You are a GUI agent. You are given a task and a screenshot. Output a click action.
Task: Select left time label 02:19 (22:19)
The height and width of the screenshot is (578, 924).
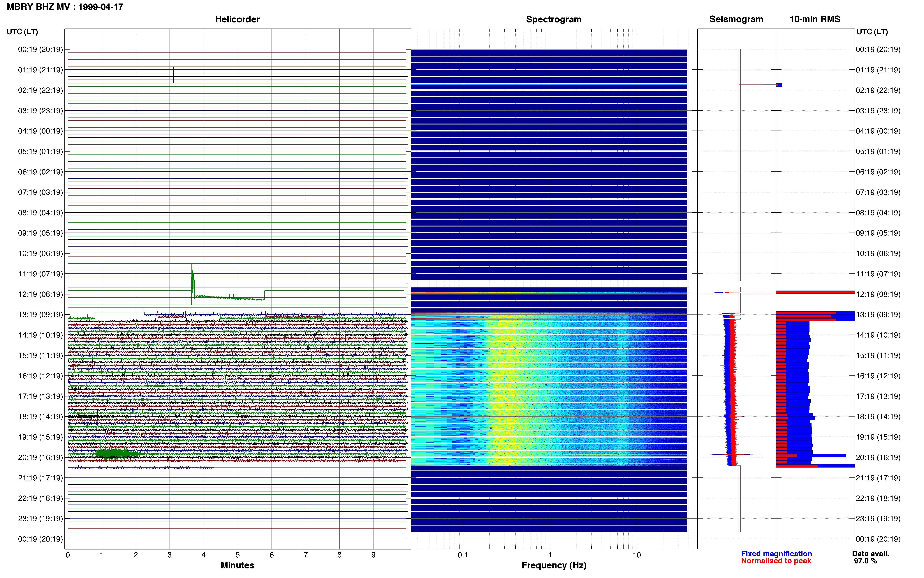(x=41, y=90)
